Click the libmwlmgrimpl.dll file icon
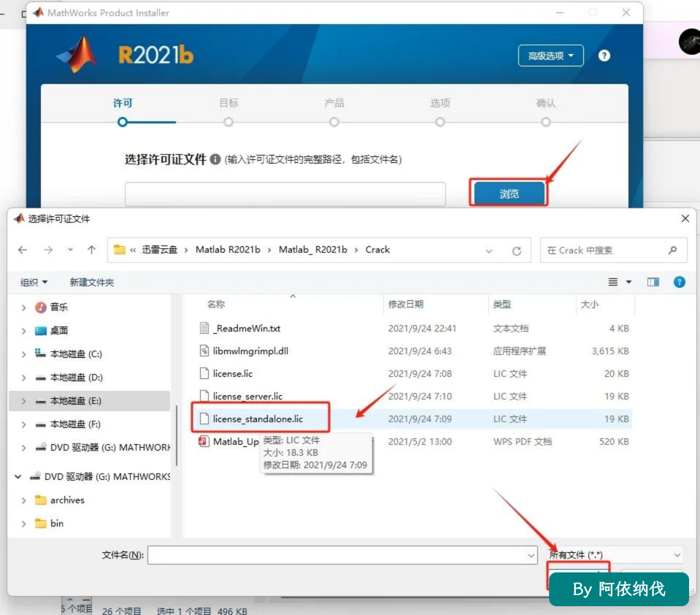Screen dimensions: 700x615 tap(204, 351)
